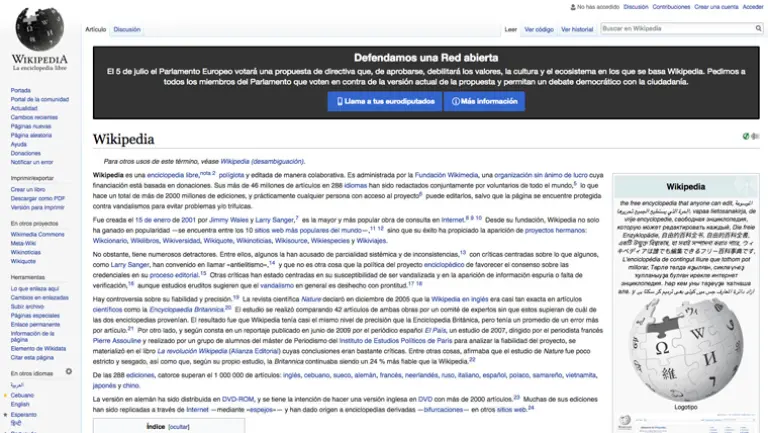768x433 pixels.
Task: Click the 'Acceder' login link
Action: (x=753, y=7)
